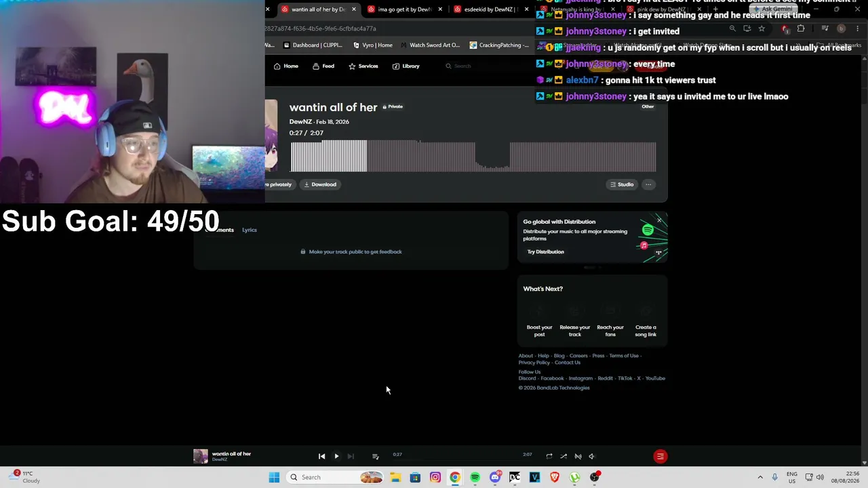Open the TikTok follow link

(625, 378)
